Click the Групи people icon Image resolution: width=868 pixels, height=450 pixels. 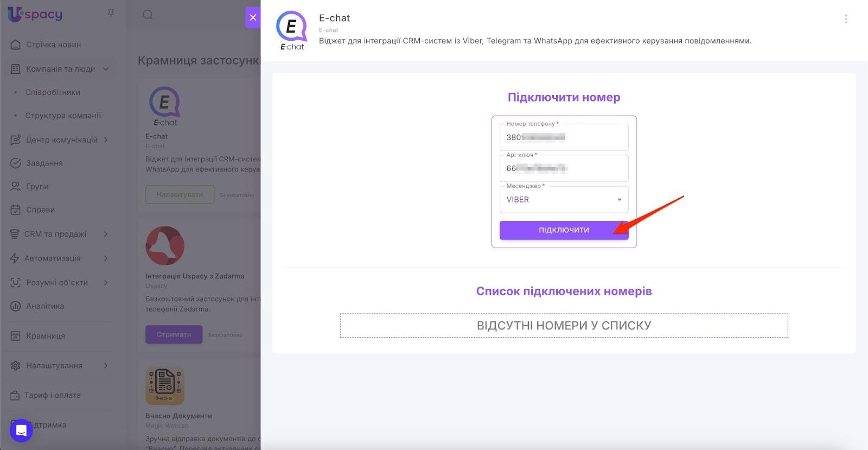click(16, 186)
